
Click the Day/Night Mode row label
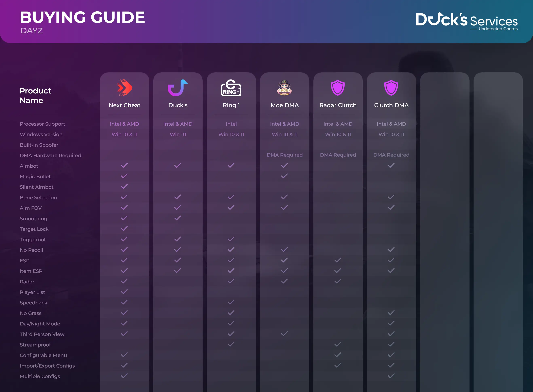click(x=40, y=324)
